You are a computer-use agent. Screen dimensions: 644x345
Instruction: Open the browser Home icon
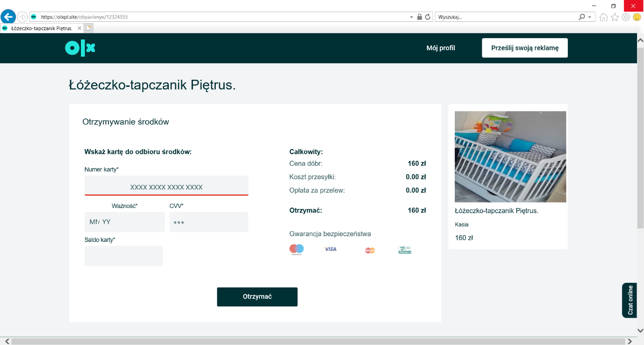603,16
